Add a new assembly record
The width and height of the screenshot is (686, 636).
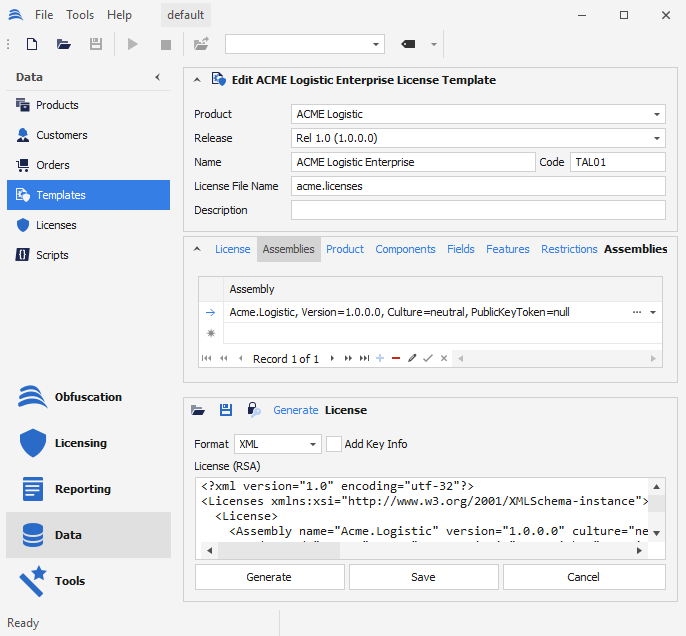pos(380,358)
